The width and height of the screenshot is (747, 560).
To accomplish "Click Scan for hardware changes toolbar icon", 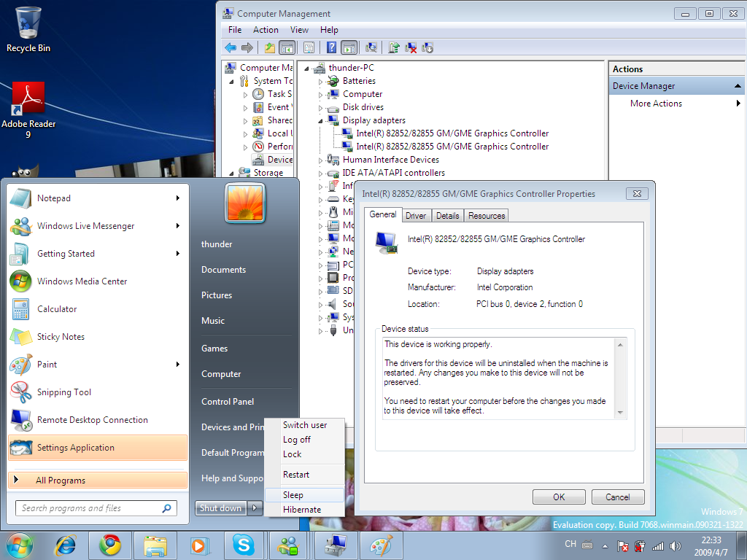I will (x=371, y=47).
